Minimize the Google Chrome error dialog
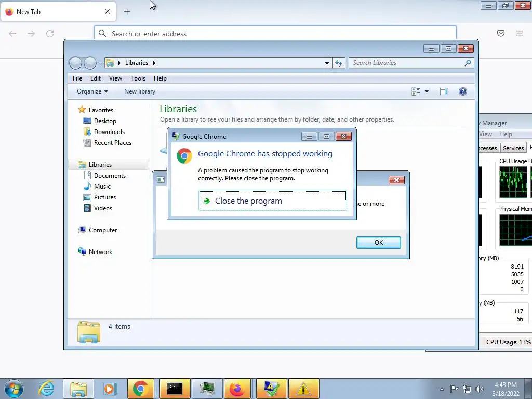The width and height of the screenshot is (532, 399). tap(309, 137)
